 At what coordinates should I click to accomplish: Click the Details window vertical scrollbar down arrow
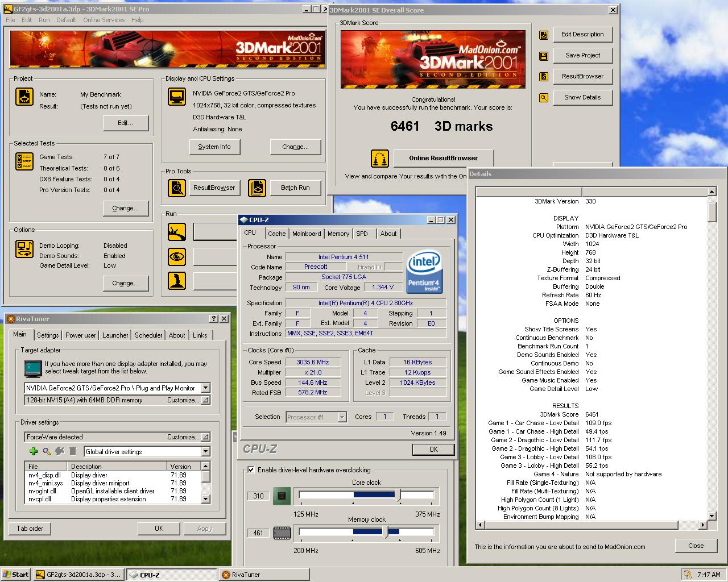712,516
